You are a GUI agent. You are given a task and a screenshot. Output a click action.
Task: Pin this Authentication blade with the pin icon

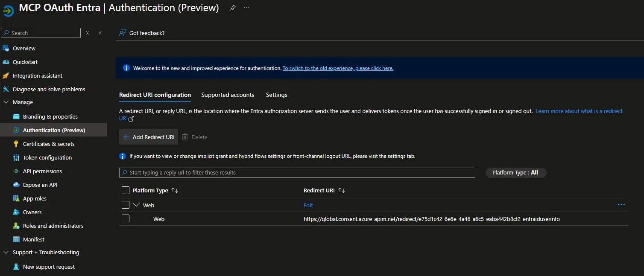tap(232, 8)
